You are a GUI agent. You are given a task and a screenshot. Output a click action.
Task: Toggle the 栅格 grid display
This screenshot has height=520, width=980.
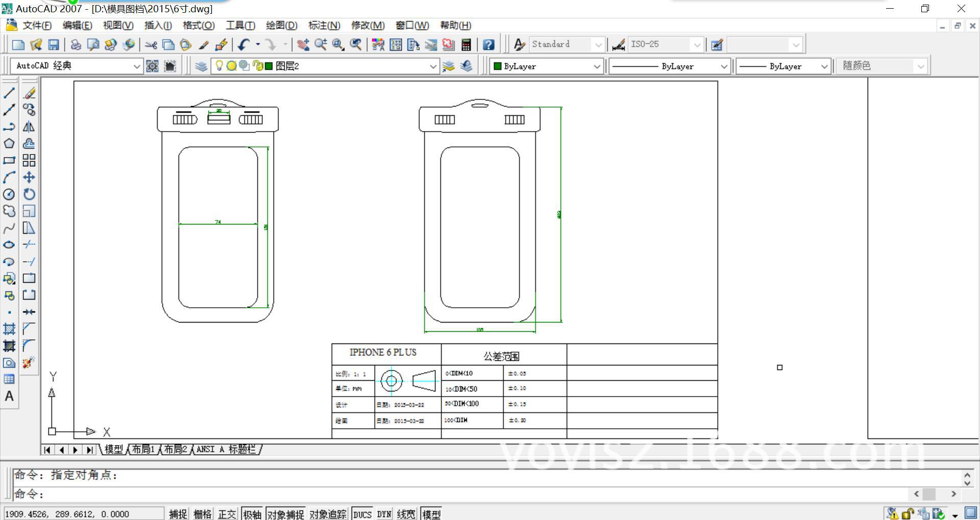point(203,514)
